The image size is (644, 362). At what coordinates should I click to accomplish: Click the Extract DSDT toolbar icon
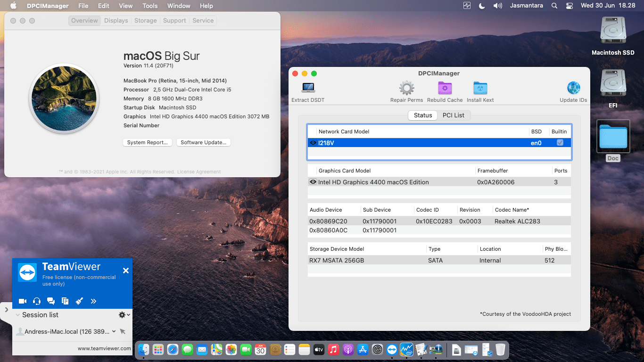tap(308, 88)
